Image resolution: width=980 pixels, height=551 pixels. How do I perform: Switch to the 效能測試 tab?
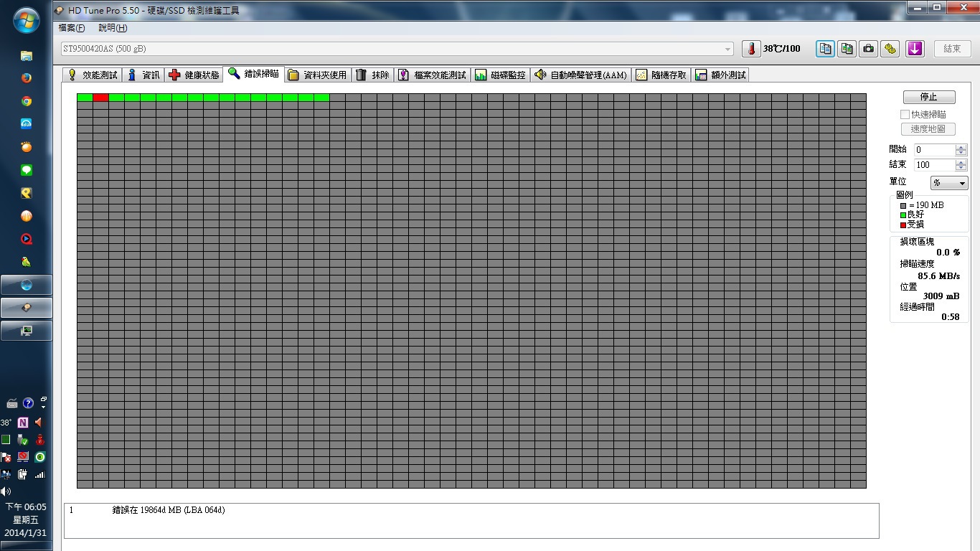92,75
